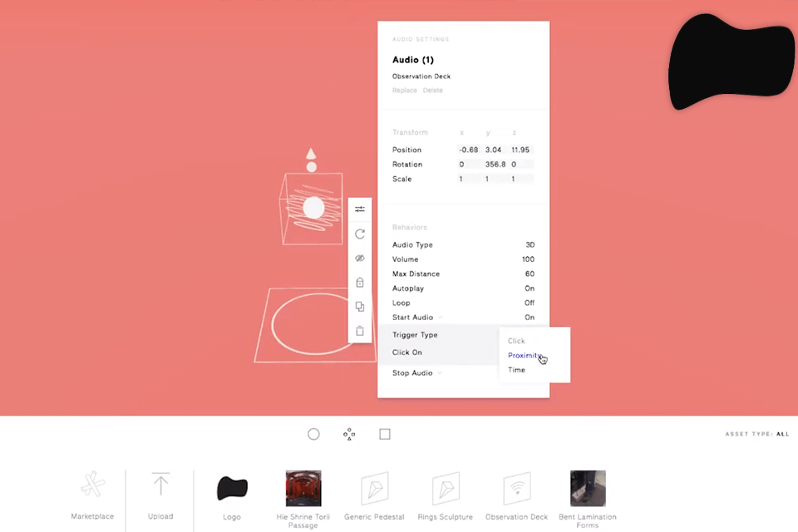Click the reset rotation arrow icon
Viewport: 798px width, 532px height.
tap(360, 234)
